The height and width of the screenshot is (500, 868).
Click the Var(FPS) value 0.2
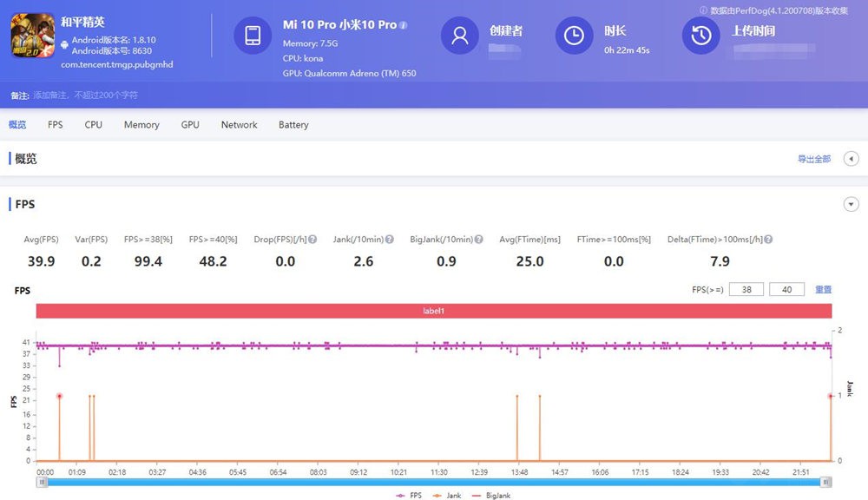(x=91, y=261)
